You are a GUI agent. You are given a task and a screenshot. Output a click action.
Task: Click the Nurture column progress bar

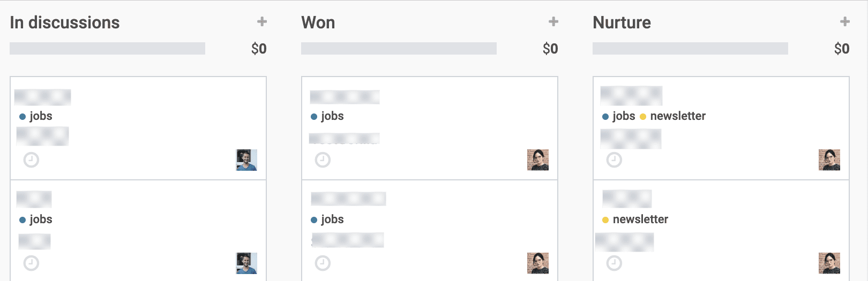(690, 48)
